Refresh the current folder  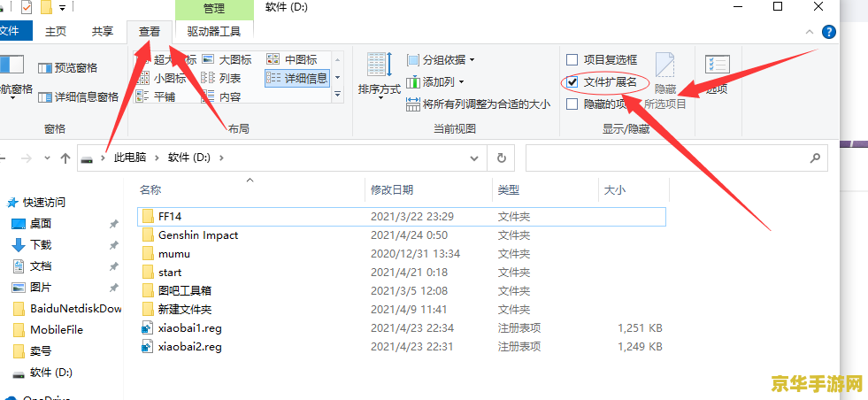pos(502,158)
